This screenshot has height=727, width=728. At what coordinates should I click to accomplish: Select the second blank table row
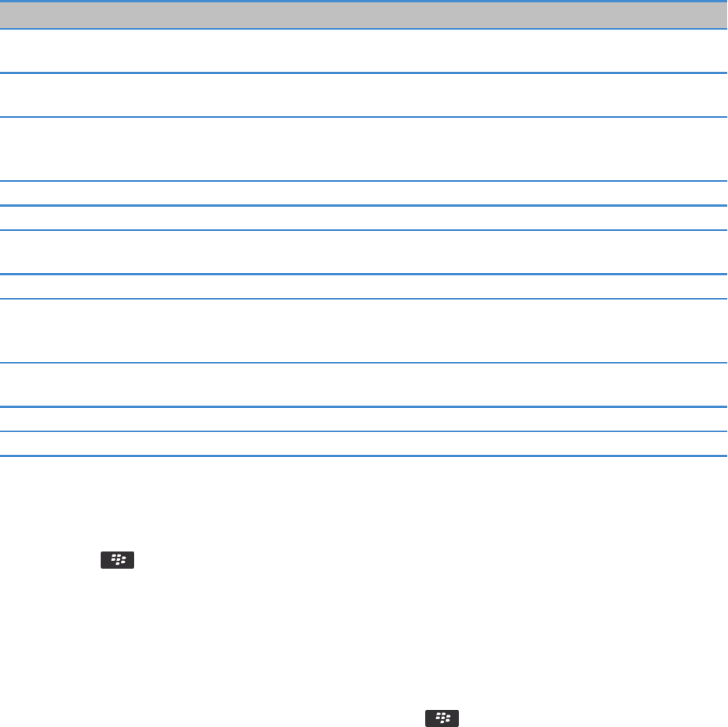coord(364,95)
